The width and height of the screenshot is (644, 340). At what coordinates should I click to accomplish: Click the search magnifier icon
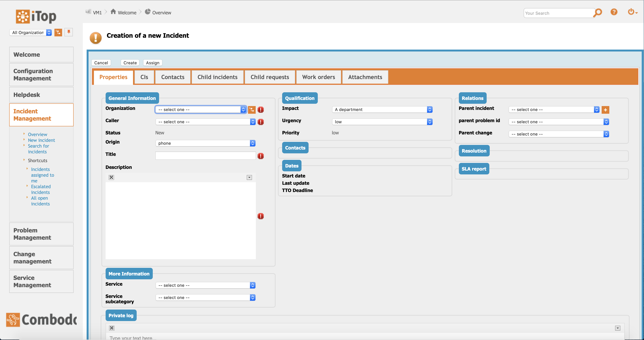pos(598,12)
